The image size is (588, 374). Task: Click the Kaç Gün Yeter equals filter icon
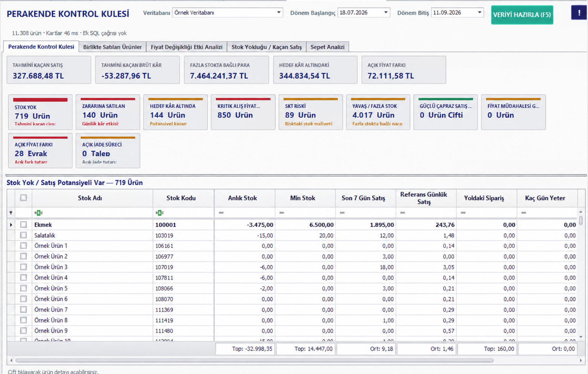524,213
